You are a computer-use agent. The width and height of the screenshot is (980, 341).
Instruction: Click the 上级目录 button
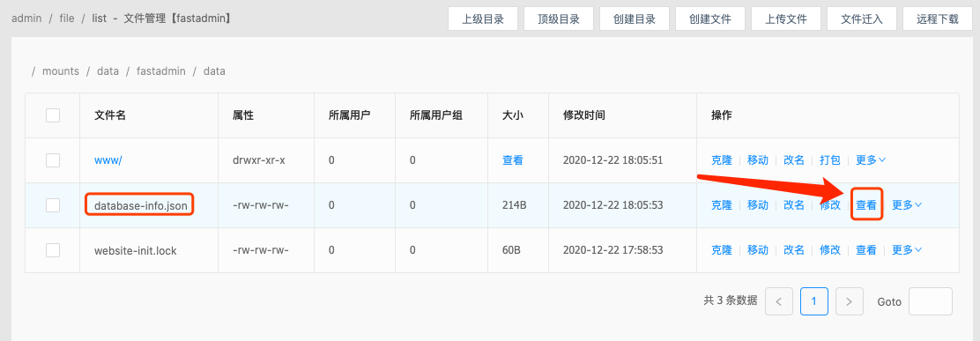(x=482, y=19)
